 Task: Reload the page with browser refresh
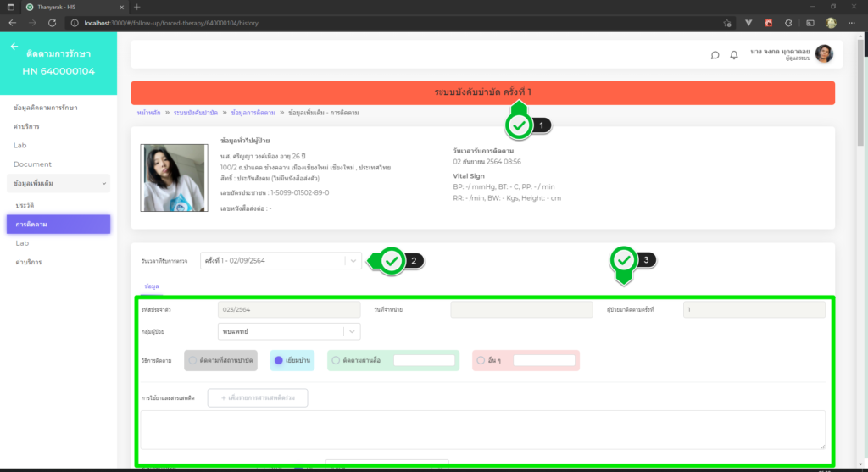53,22
